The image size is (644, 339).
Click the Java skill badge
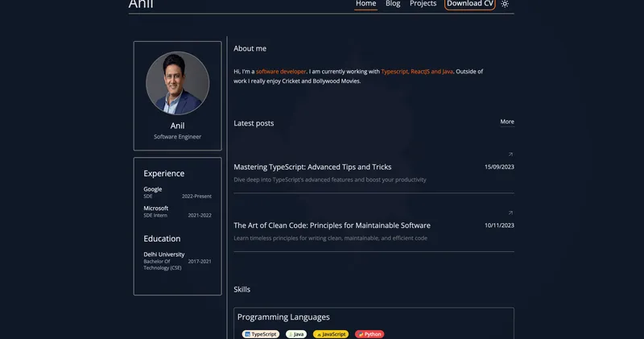[296, 334]
